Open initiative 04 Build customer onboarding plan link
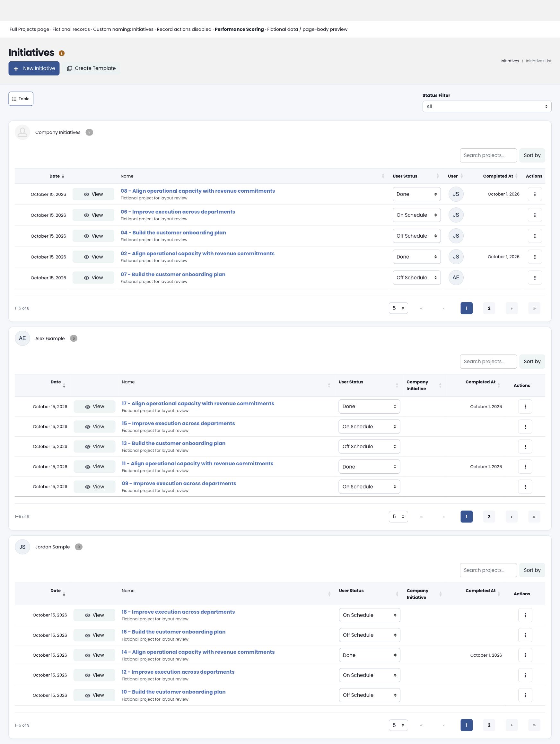Image resolution: width=560 pixels, height=744 pixels. [x=173, y=233]
